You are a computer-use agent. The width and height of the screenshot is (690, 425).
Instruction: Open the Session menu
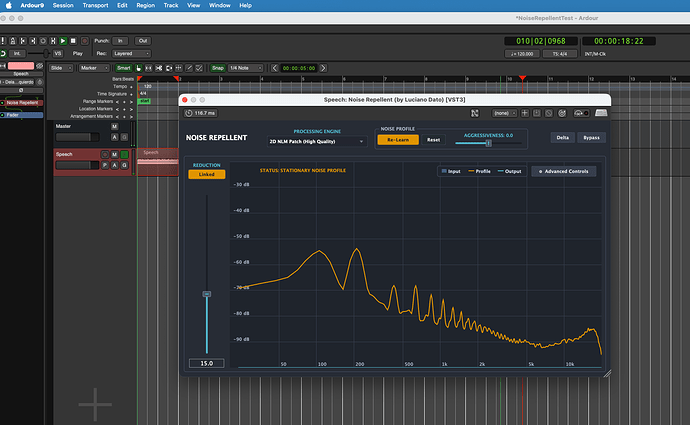(x=63, y=5)
